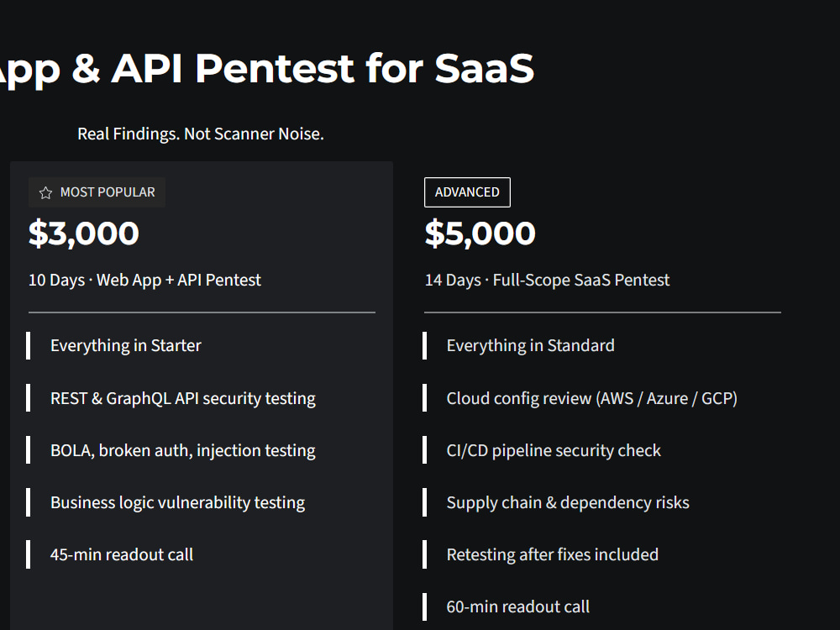Select the ADVANCED plan badge

point(467,192)
